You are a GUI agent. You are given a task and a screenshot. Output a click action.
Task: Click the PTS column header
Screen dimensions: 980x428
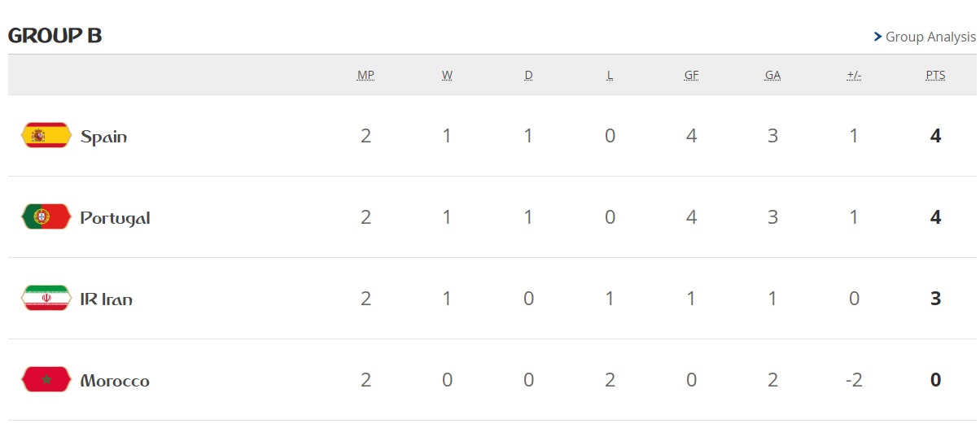(935, 75)
